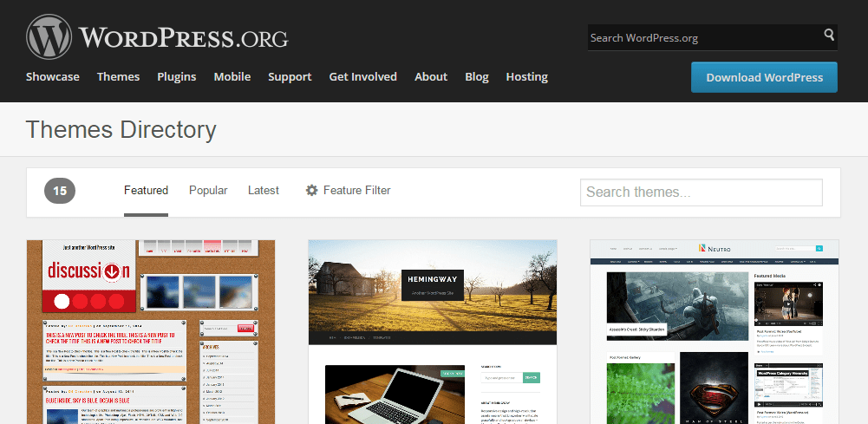This screenshot has height=424, width=868.
Task: Open the Feature Filter text link
Action: coord(356,191)
